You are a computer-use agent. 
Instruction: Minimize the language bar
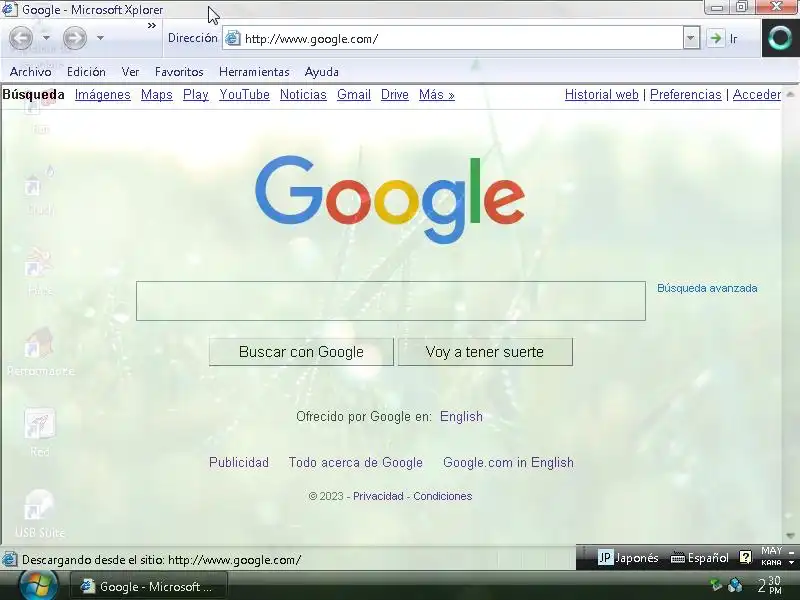(791, 552)
